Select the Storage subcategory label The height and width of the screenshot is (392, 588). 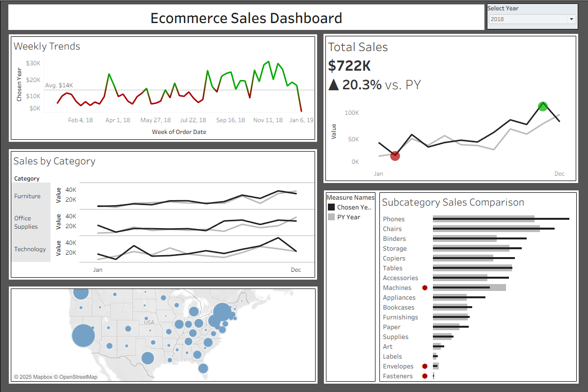[395, 248]
